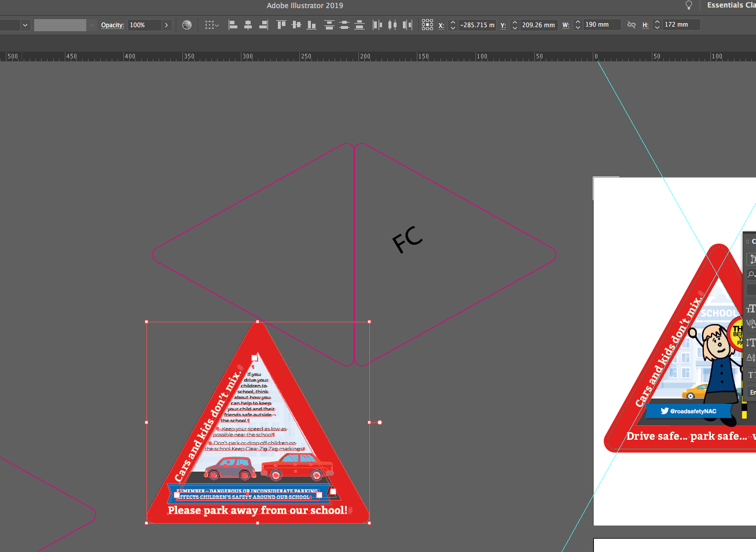Select the FC text on dieline
The width and height of the screenshot is (756, 552).
tap(408, 239)
